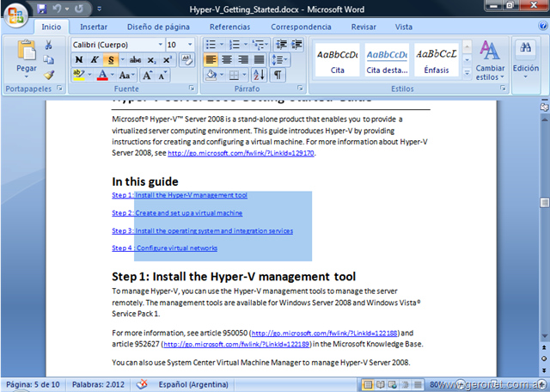Apply yellow text highlight color
Screen dimensions: 550x392
[x=79, y=75]
